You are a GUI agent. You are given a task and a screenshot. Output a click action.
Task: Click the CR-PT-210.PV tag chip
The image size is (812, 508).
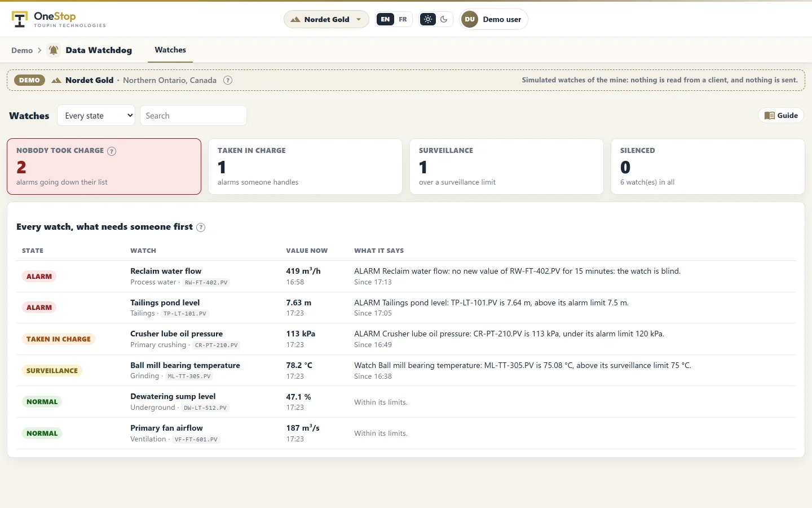(216, 345)
